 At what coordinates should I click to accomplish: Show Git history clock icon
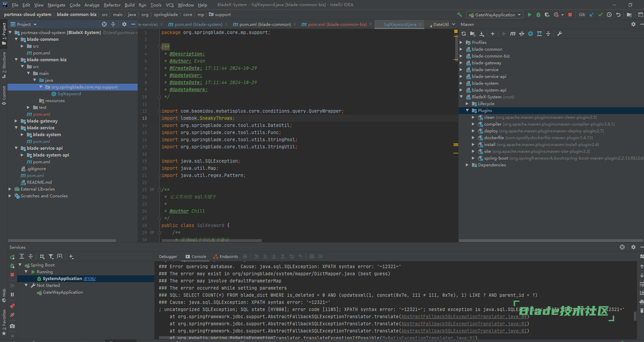[609, 15]
